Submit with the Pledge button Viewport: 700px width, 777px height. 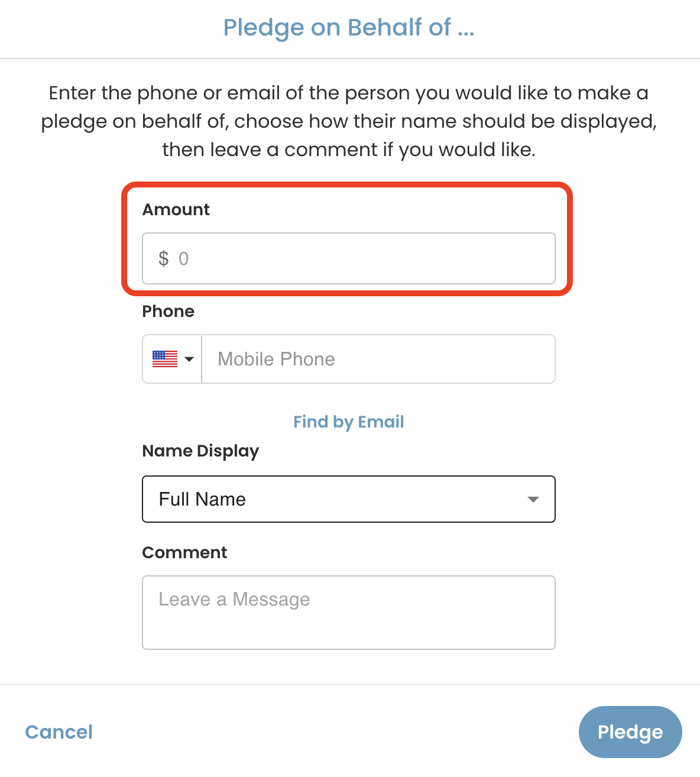tap(630, 732)
